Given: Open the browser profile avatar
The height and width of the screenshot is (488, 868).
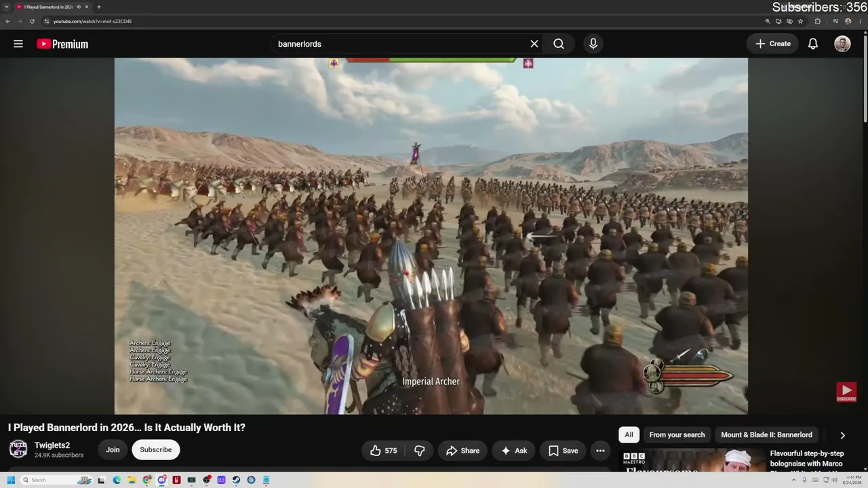Looking at the screenshot, I should pyautogui.click(x=848, y=21).
